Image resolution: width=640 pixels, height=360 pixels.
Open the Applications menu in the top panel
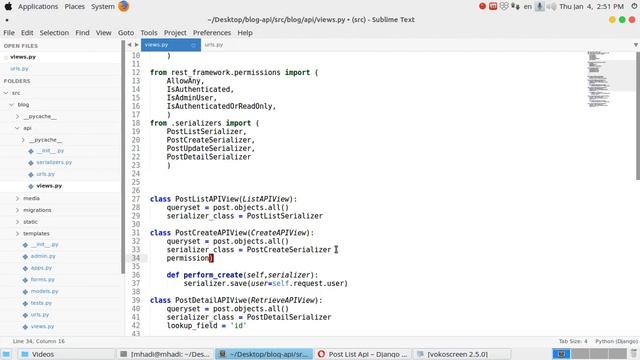click(x=38, y=7)
